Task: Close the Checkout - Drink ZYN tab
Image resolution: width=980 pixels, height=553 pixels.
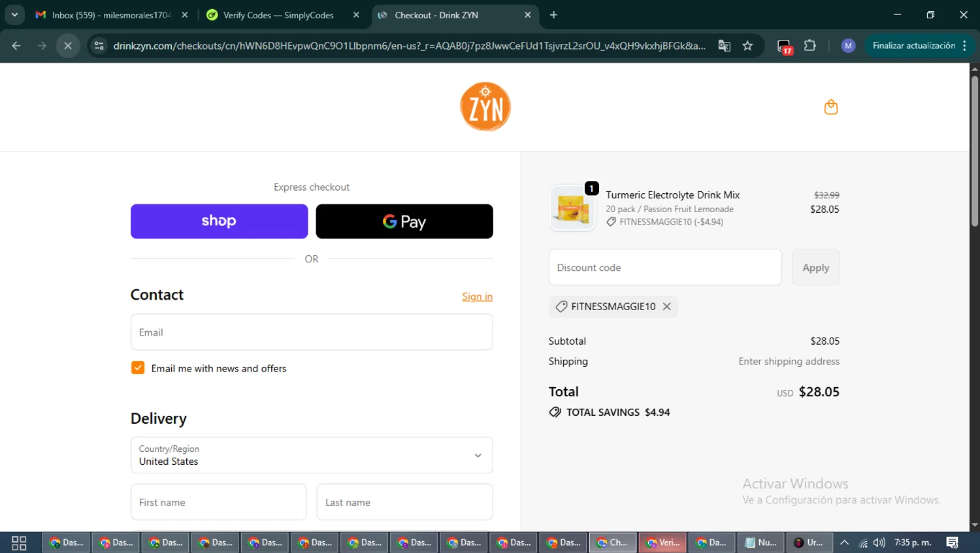Action: (x=528, y=15)
